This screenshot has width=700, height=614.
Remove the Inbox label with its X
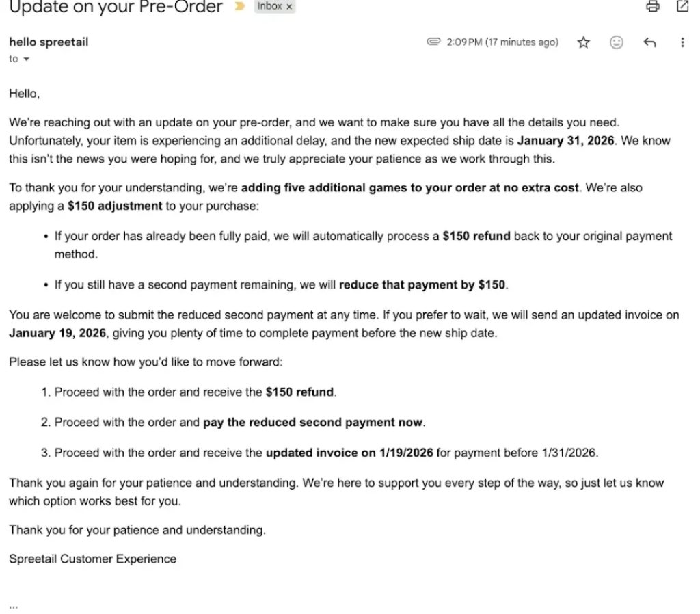tap(289, 7)
